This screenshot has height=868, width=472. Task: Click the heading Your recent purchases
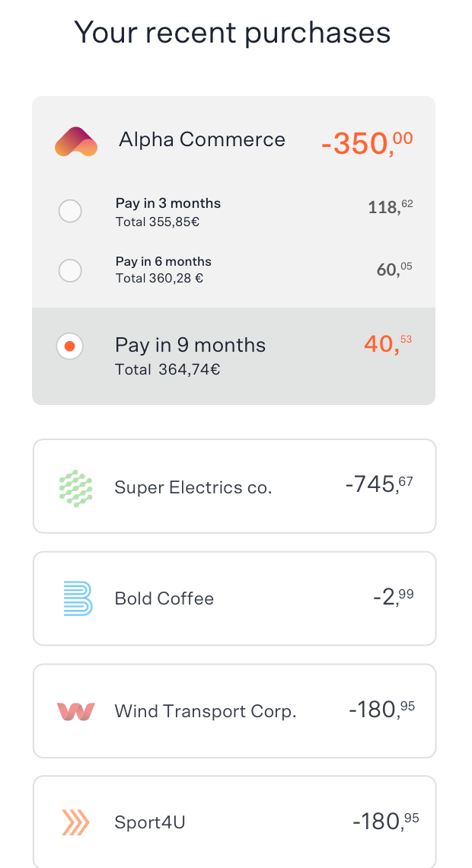click(232, 32)
